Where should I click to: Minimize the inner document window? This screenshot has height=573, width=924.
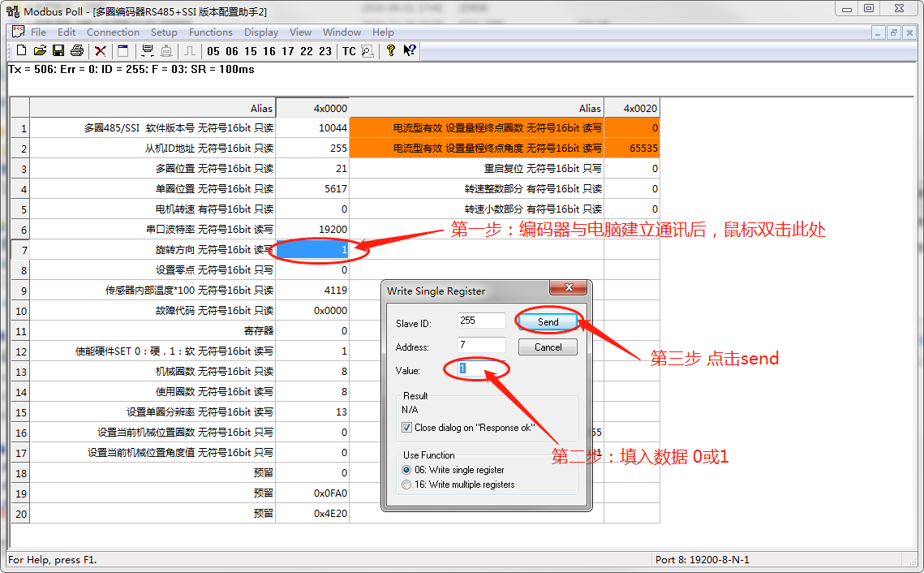pyautogui.click(x=878, y=33)
